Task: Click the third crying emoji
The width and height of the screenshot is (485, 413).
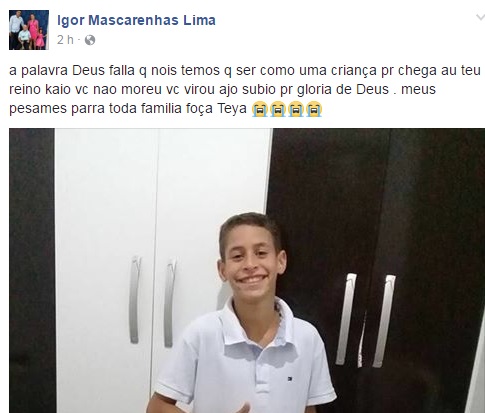Action: tap(296, 109)
